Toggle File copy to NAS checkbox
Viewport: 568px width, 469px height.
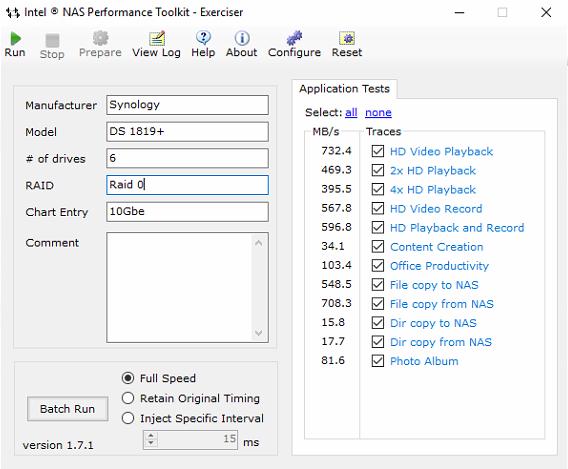click(378, 284)
